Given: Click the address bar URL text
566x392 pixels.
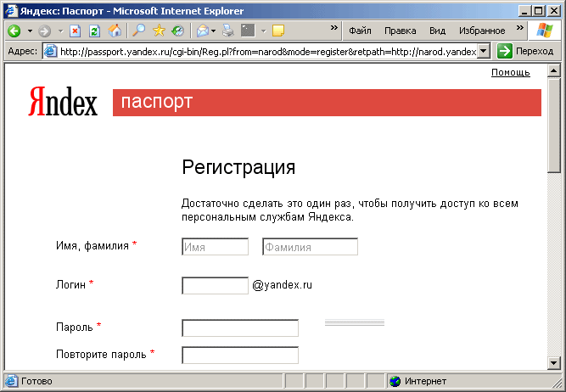Looking at the screenshot, I should (268, 52).
